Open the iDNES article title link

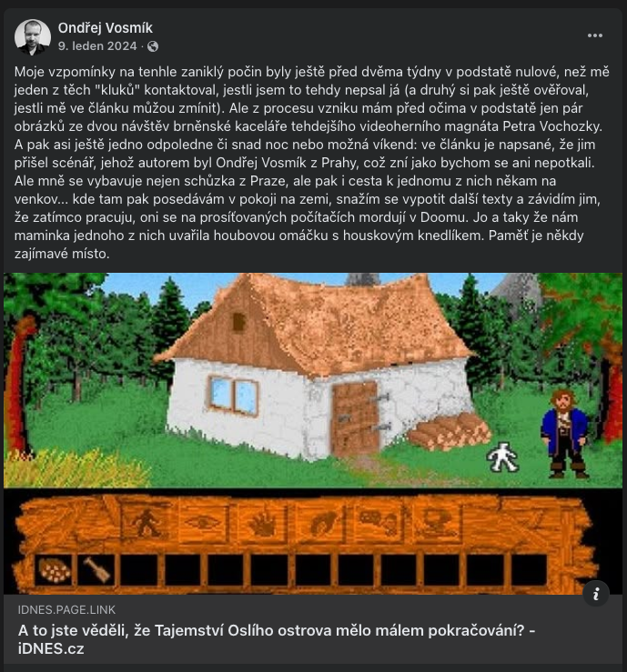pyautogui.click(x=277, y=639)
